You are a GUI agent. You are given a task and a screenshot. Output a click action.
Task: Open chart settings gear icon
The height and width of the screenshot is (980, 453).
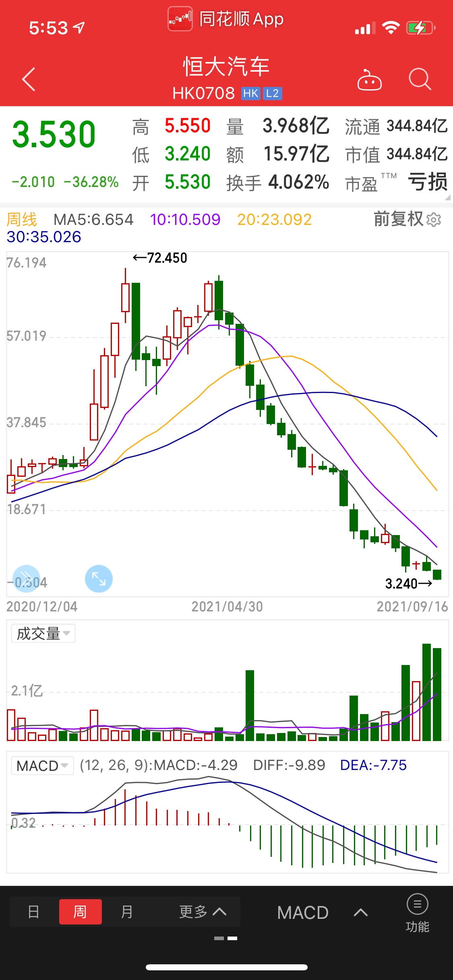(434, 220)
